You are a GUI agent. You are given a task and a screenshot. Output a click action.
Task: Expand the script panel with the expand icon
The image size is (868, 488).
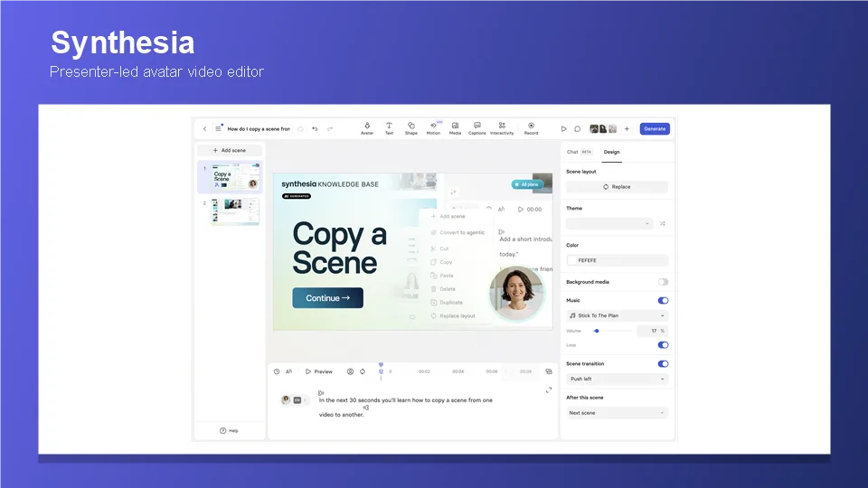pyautogui.click(x=549, y=390)
